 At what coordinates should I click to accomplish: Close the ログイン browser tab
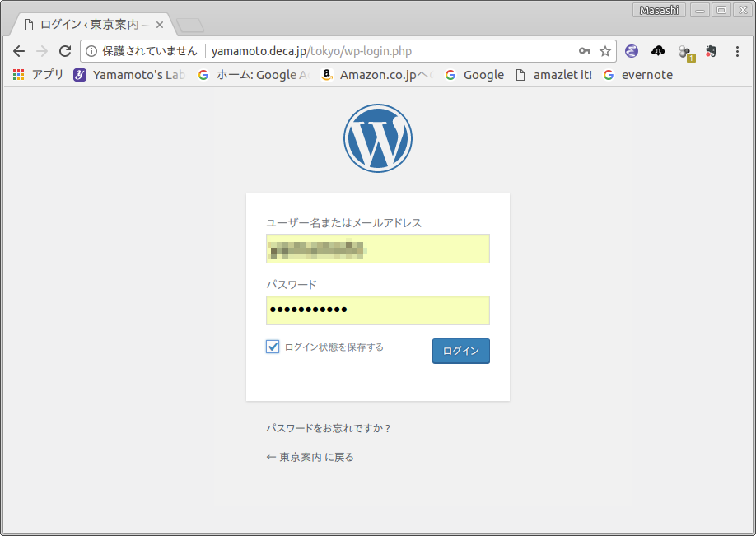pos(160,25)
